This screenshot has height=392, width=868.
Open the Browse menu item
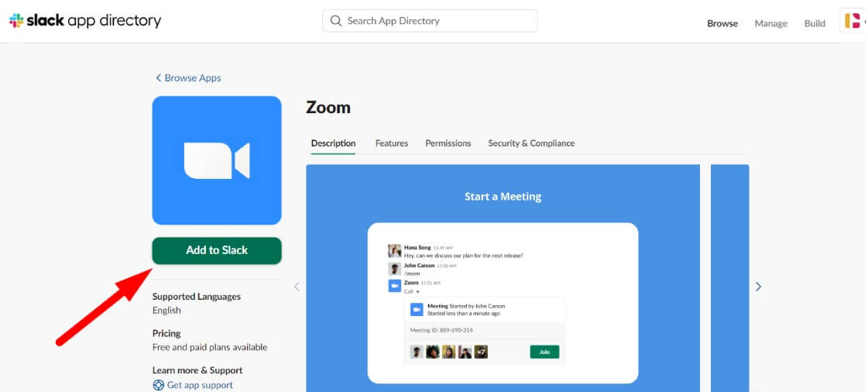(x=722, y=23)
